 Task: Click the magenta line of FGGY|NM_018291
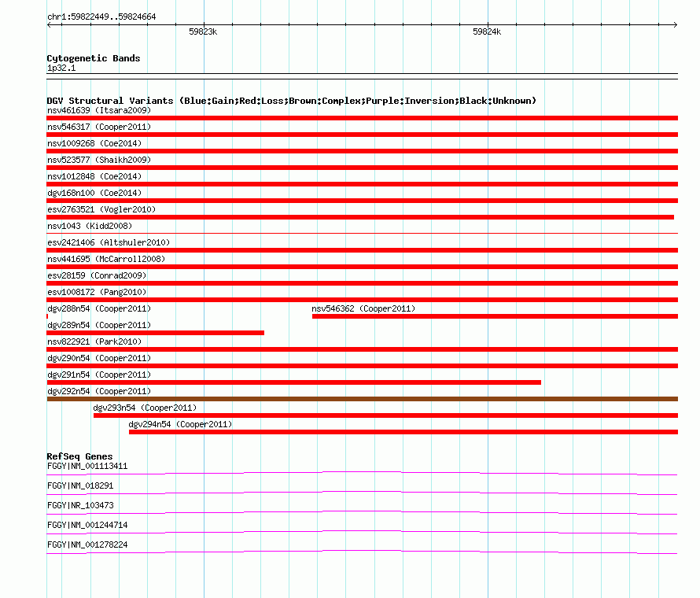click(362, 493)
